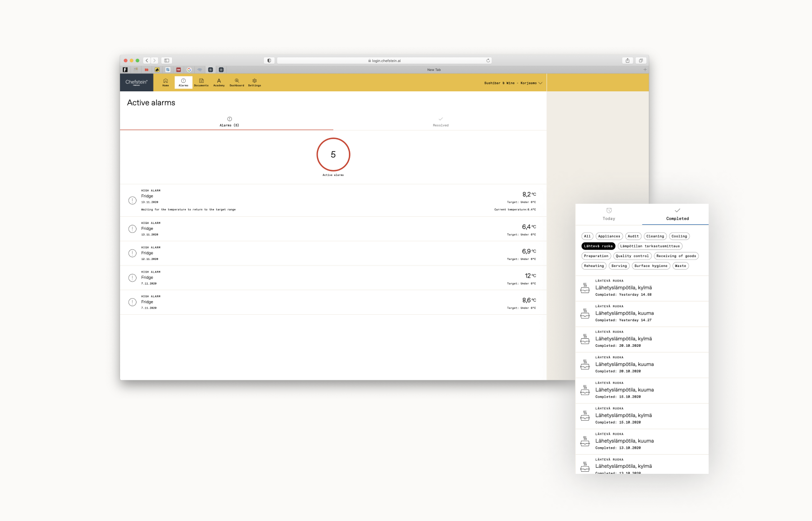The image size is (812, 521).
Task: Open Lähetyslämpötila, kylmä completed Yesterday 14.58
Action: (642, 288)
